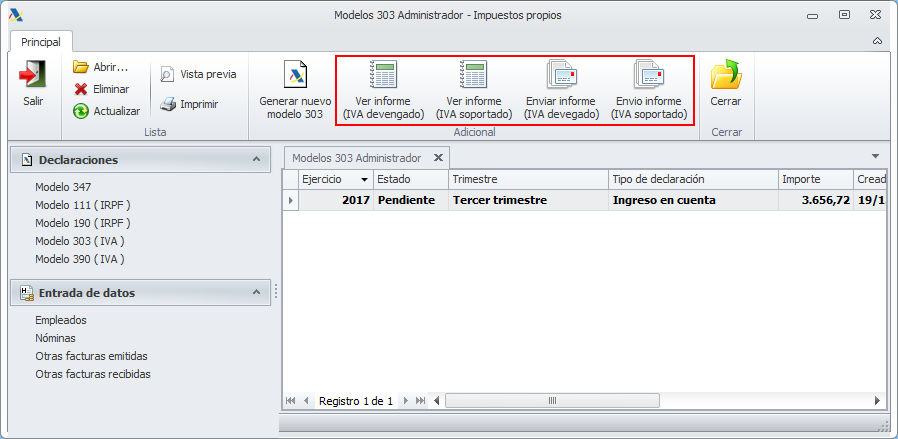
Task: View report IVA devengado
Action: [383, 89]
